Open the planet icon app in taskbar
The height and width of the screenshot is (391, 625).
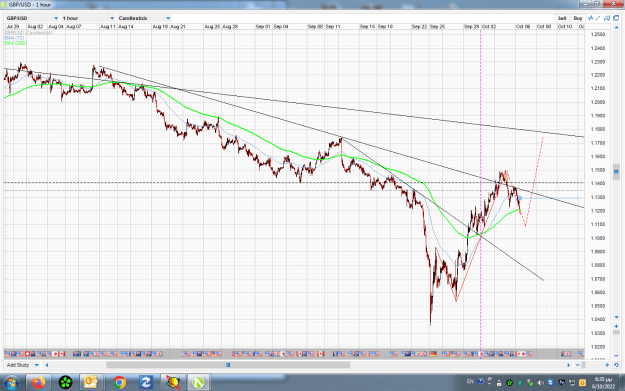(x=173, y=383)
